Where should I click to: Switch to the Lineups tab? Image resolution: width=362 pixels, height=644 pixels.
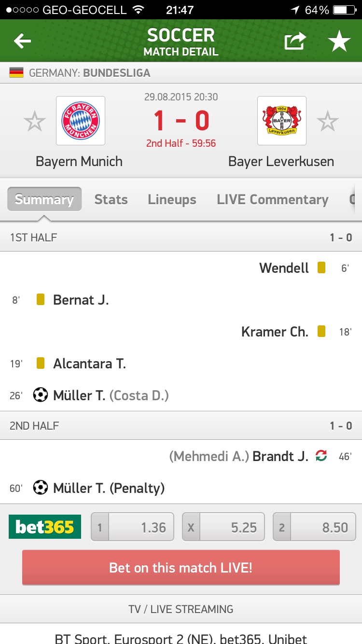click(x=172, y=199)
